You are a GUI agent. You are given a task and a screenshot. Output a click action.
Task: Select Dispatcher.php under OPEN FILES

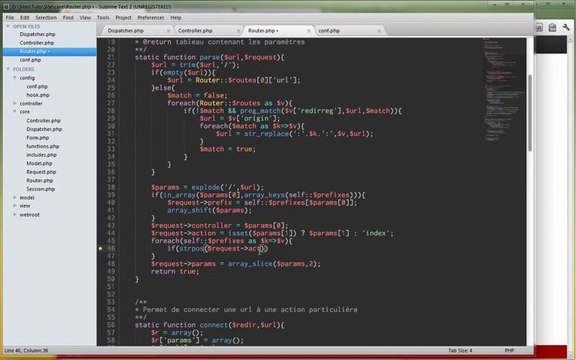[37, 34]
